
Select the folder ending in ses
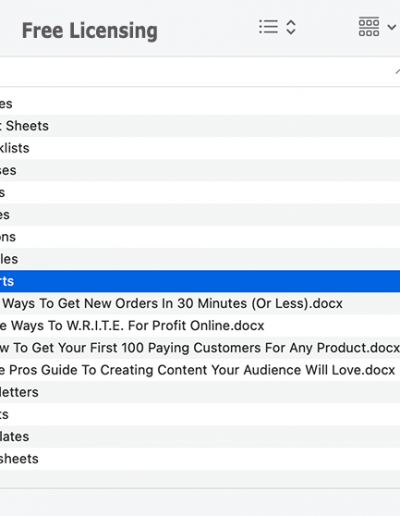click(200, 170)
